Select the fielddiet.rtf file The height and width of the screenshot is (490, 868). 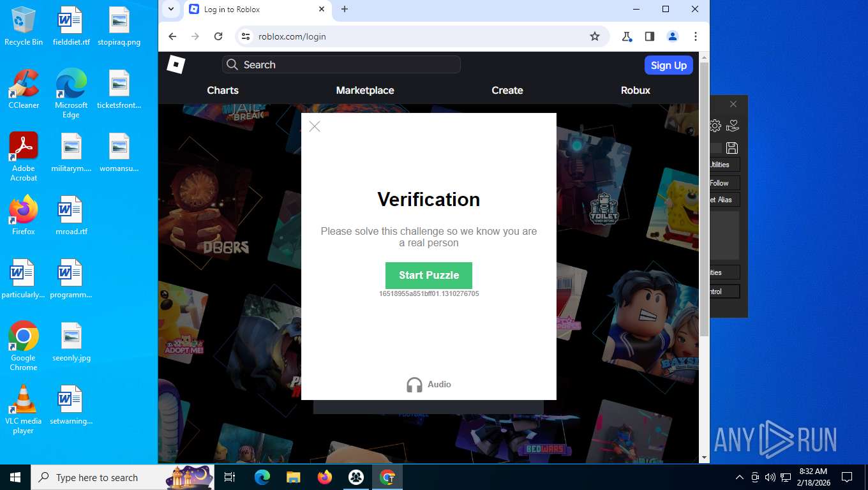(71, 27)
